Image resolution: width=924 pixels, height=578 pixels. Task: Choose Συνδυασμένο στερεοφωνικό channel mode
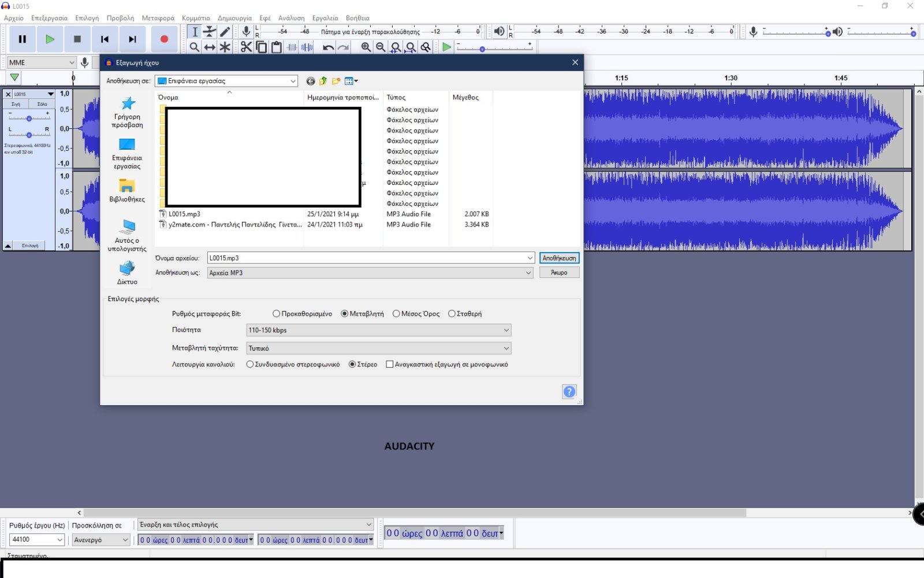(250, 365)
